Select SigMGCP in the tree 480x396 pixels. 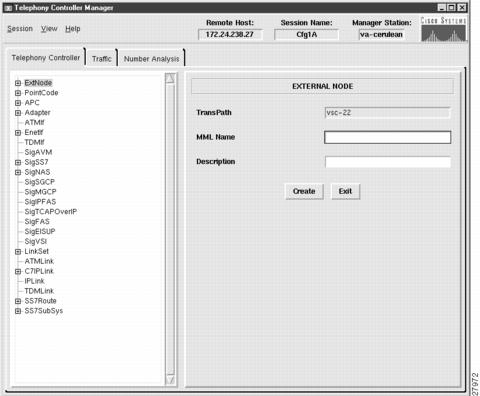(x=40, y=192)
